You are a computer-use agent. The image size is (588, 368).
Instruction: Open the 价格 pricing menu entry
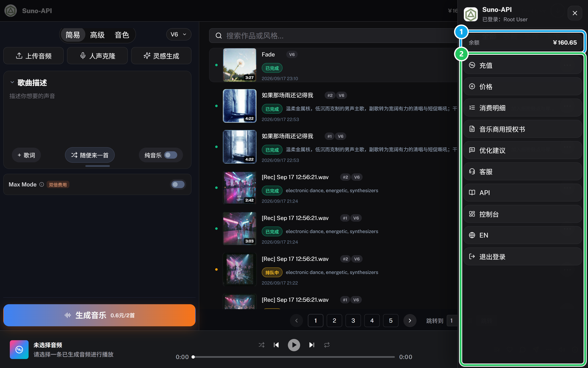[522, 86]
